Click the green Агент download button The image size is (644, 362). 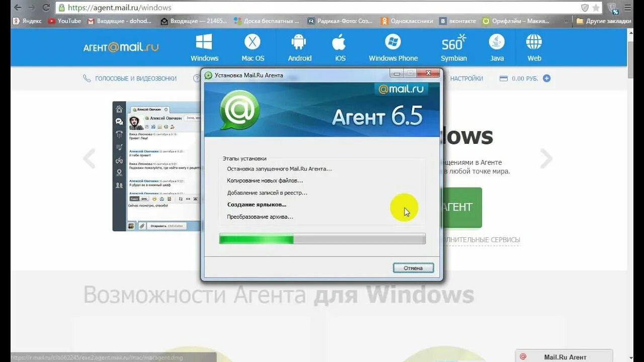point(462,207)
